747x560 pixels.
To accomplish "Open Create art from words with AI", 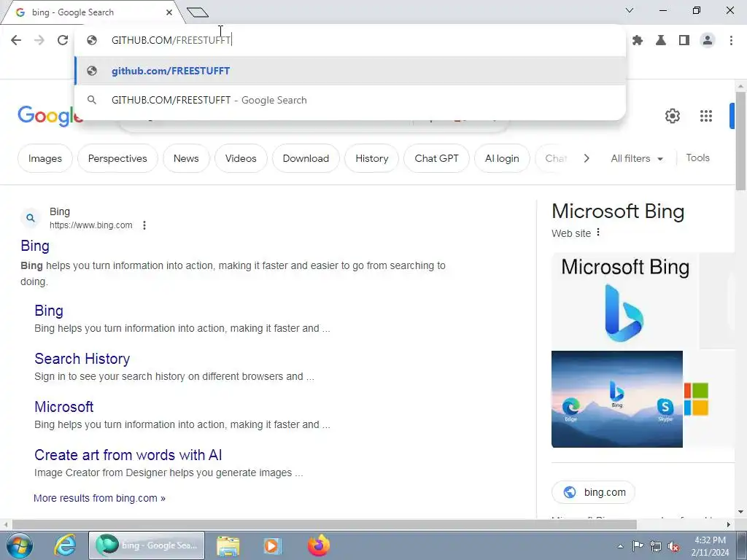I will 128,455.
